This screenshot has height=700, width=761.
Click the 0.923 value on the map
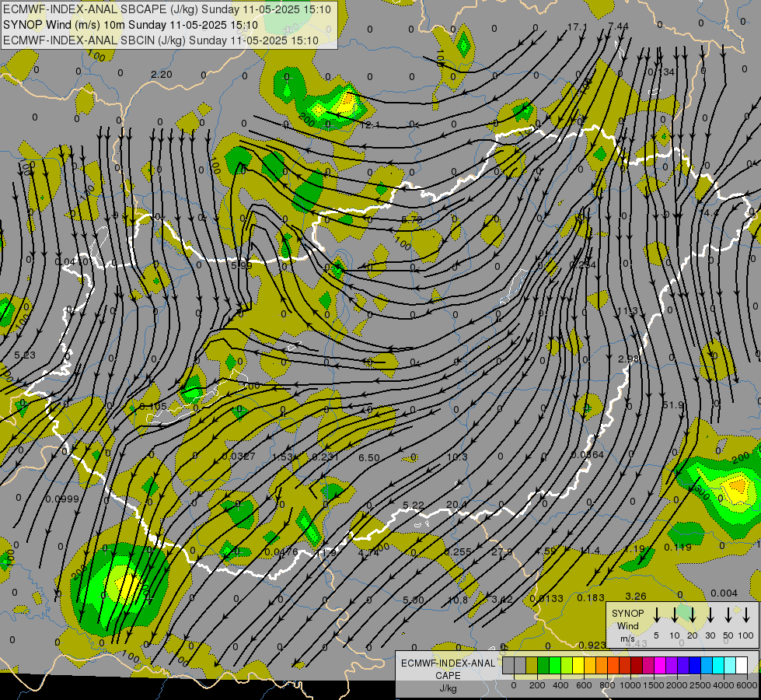tap(592, 645)
